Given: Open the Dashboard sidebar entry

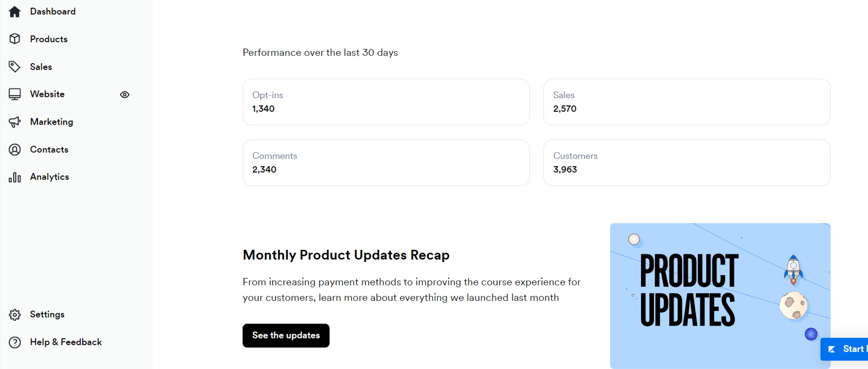Looking at the screenshot, I should click(52, 11).
